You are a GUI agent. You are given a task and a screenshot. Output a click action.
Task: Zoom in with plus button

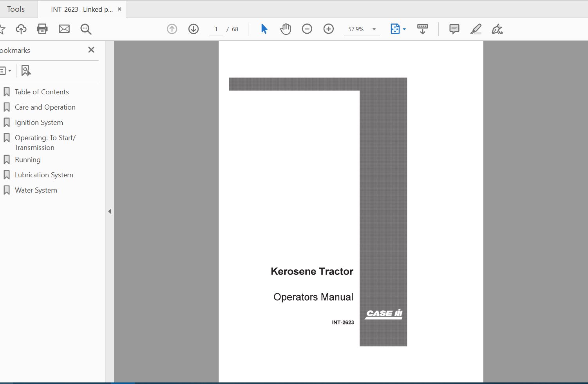tap(329, 29)
